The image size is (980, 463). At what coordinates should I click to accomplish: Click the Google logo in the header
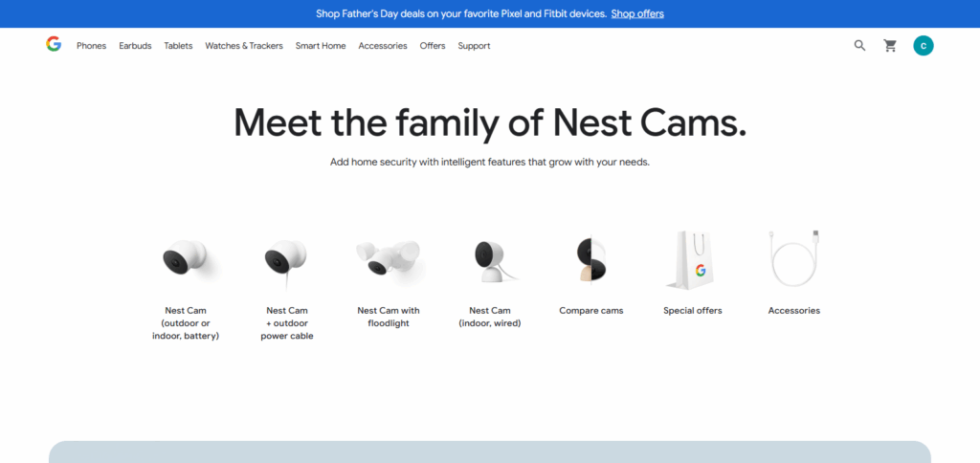54,44
